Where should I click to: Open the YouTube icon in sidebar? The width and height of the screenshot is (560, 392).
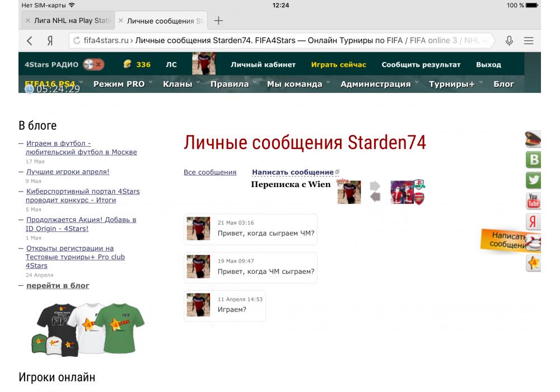(x=533, y=200)
